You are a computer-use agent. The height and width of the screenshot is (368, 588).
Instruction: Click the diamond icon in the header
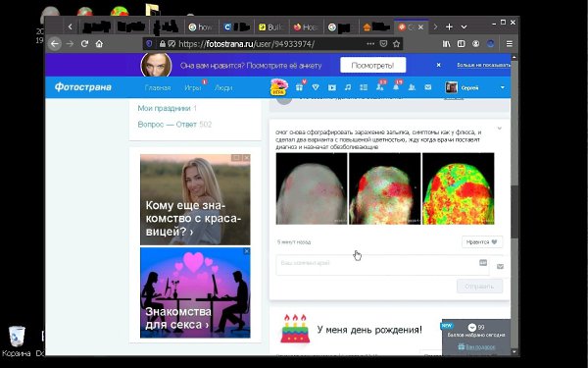(x=316, y=87)
